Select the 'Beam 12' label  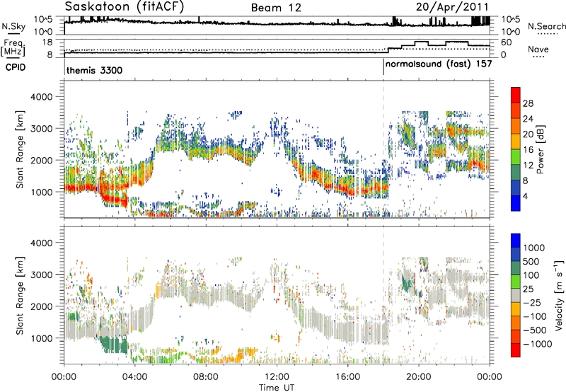pyautogui.click(x=276, y=8)
